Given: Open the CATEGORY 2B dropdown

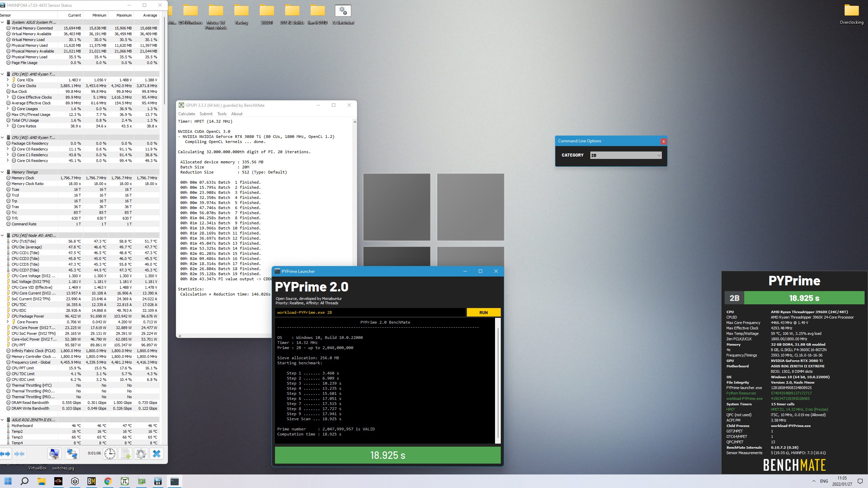Looking at the screenshot, I should tap(626, 155).
